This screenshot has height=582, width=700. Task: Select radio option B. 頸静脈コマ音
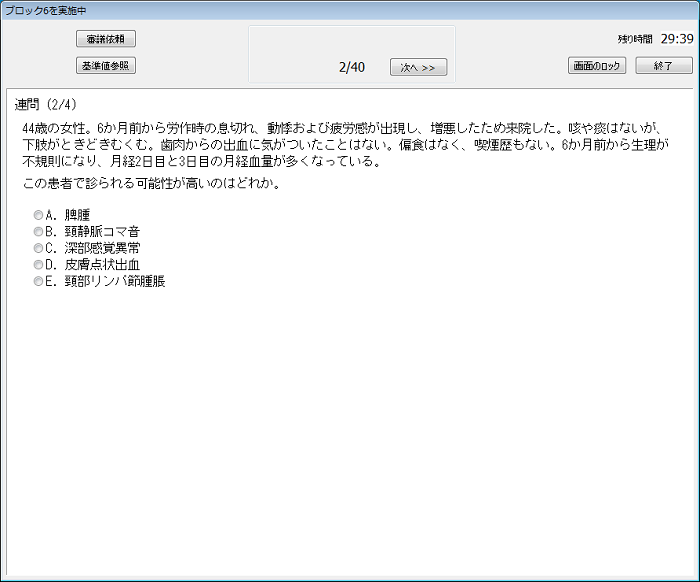click(38, 232)
